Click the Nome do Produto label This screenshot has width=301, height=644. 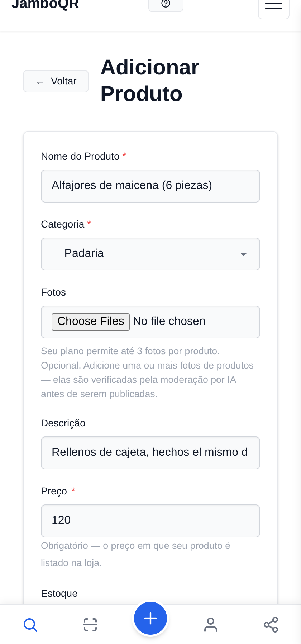[80, 156]
